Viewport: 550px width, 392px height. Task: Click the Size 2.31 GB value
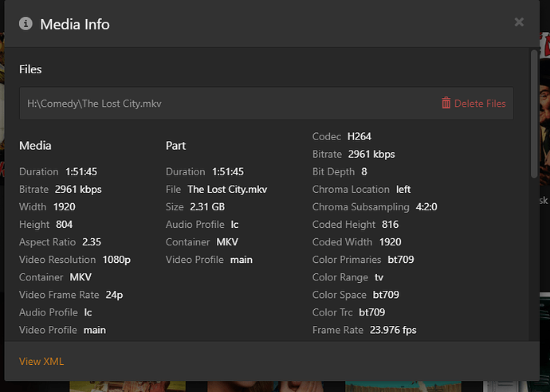point(206,207)
